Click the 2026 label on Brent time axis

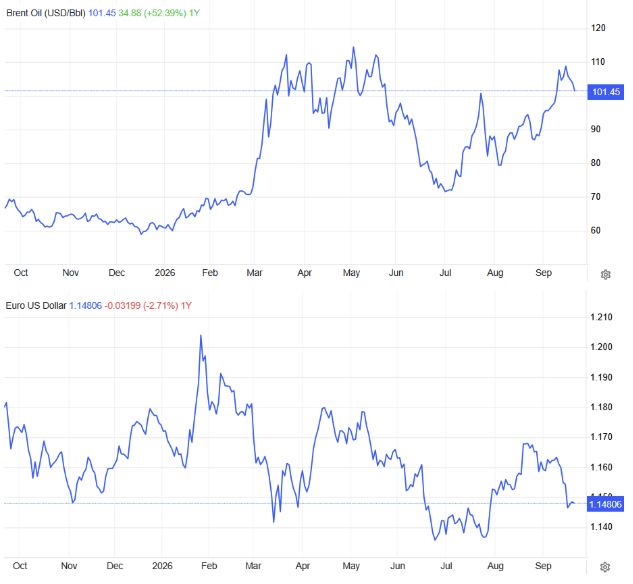[x=165, y=273]
